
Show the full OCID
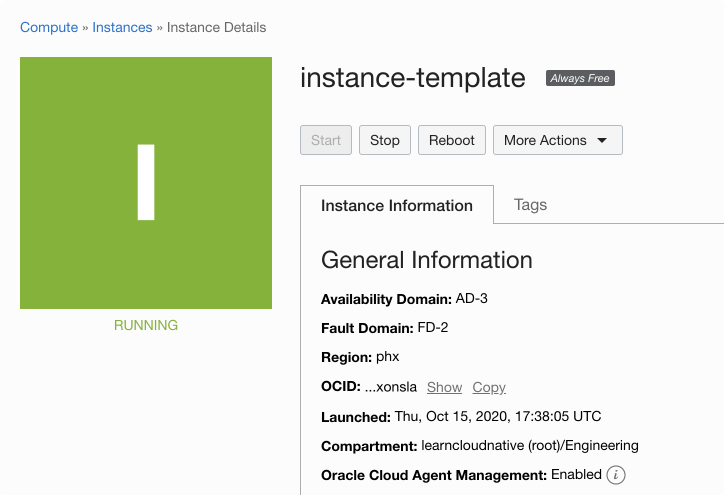(444, 387)
